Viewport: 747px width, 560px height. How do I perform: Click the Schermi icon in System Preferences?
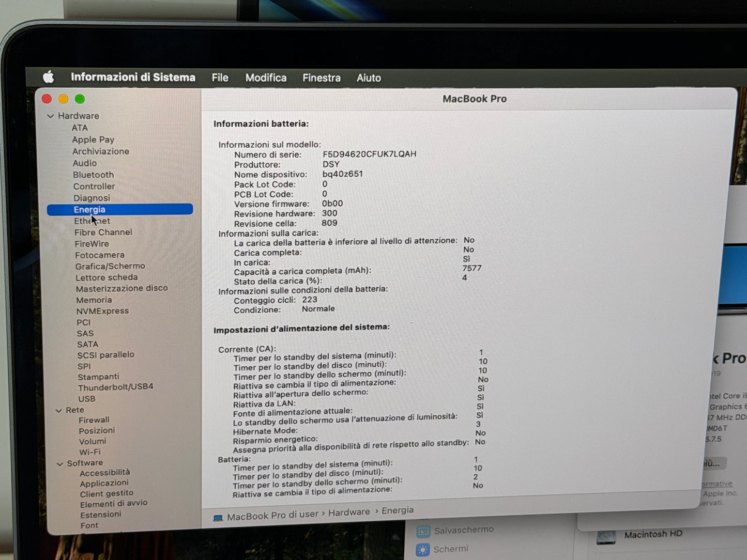(x=423, y=550)
